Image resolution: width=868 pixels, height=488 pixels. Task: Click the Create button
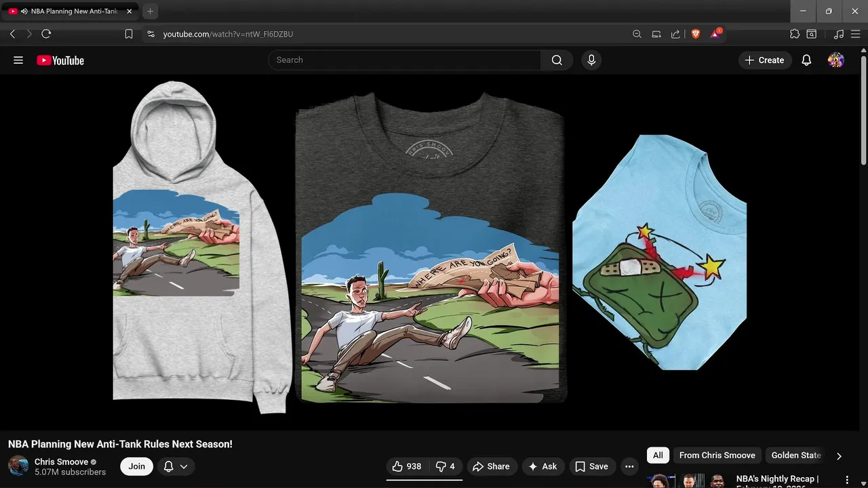point(764,60)
